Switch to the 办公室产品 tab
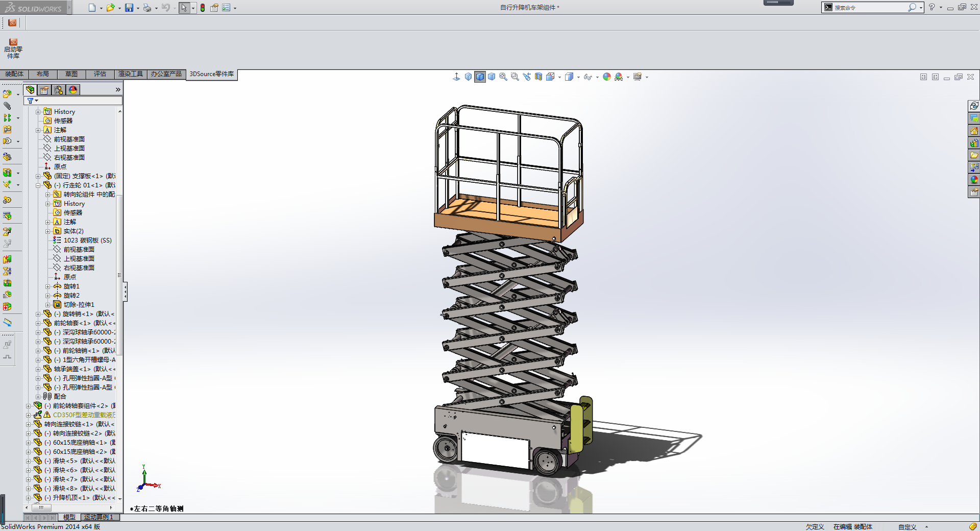The height and width of the screenshot is (531, 980). [x=166, y=74]
